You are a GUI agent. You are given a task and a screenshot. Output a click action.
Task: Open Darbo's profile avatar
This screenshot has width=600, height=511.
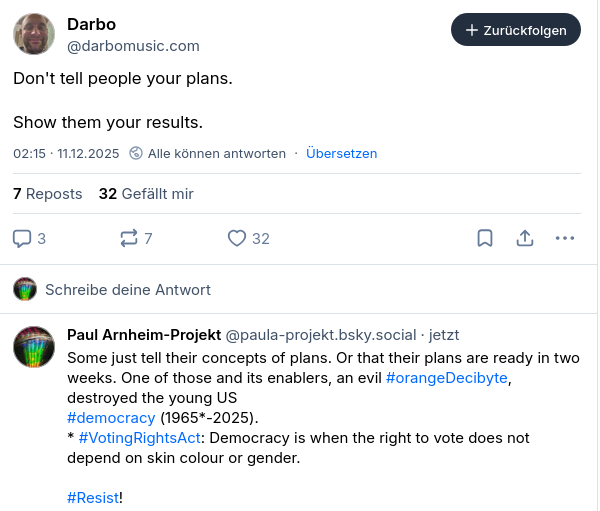[34, 34]
